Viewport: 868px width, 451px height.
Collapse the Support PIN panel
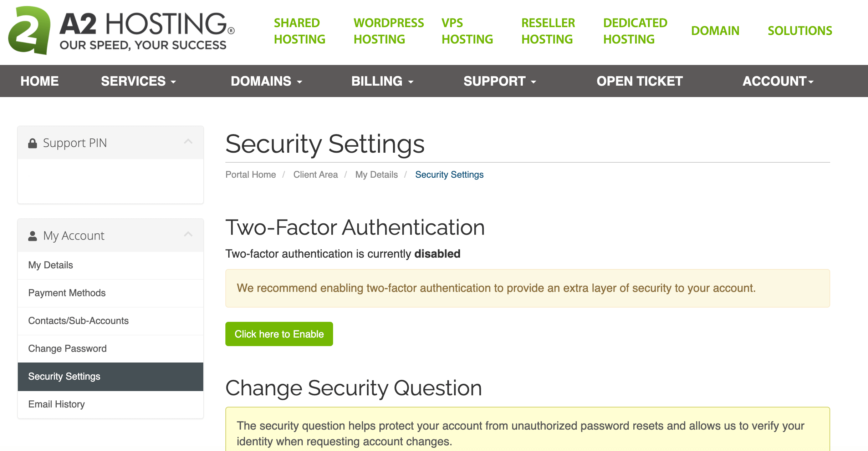click(188, 142)
